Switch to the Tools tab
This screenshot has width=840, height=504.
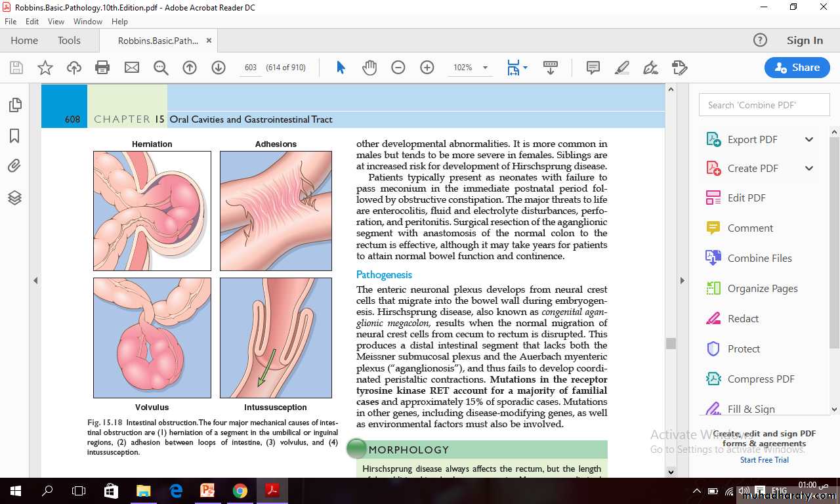(69, 41)
